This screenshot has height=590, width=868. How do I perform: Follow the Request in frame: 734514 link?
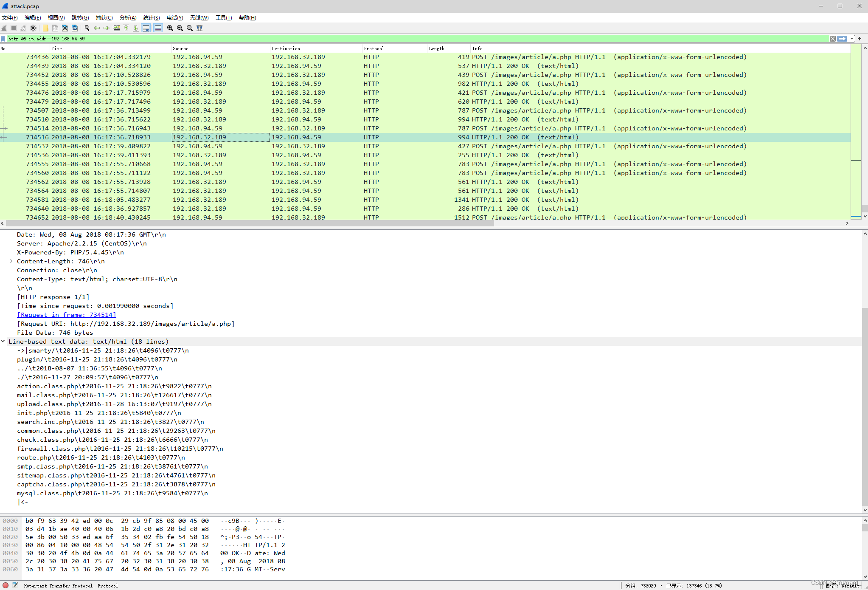[x=66, y=315]
